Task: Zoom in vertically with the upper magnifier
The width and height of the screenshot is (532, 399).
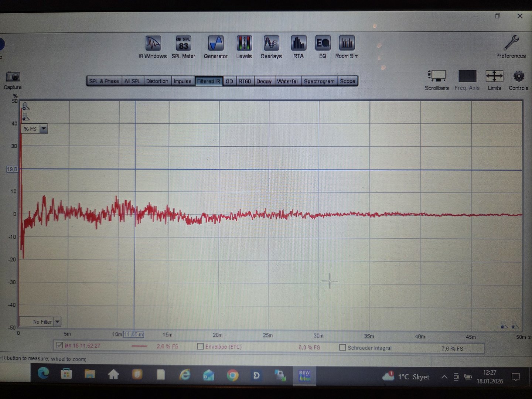Action: pos(25,107)
